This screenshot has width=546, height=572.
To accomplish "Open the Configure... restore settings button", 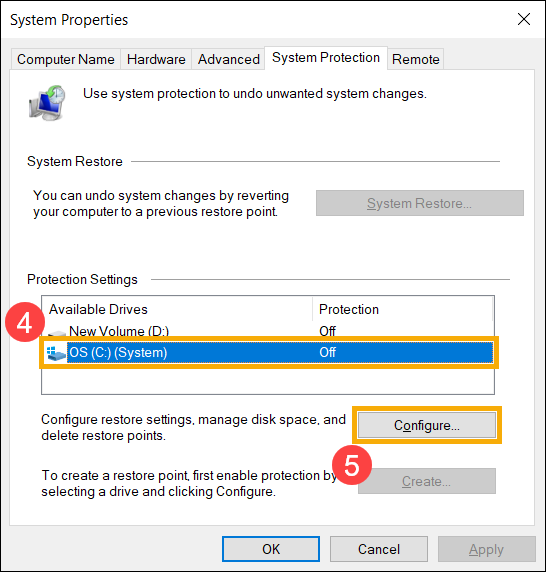I will (x=427, y=425).
